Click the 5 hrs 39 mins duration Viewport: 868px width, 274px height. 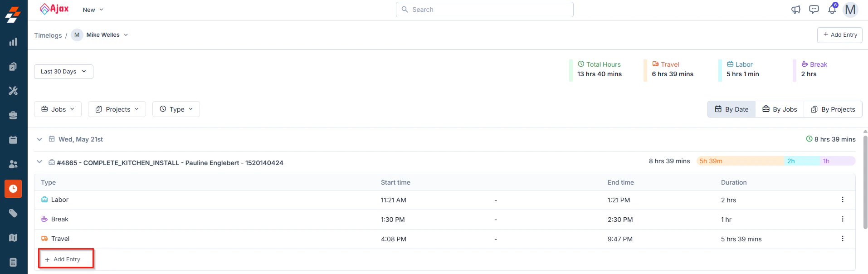pyautogui.click(x=741, y=239)
